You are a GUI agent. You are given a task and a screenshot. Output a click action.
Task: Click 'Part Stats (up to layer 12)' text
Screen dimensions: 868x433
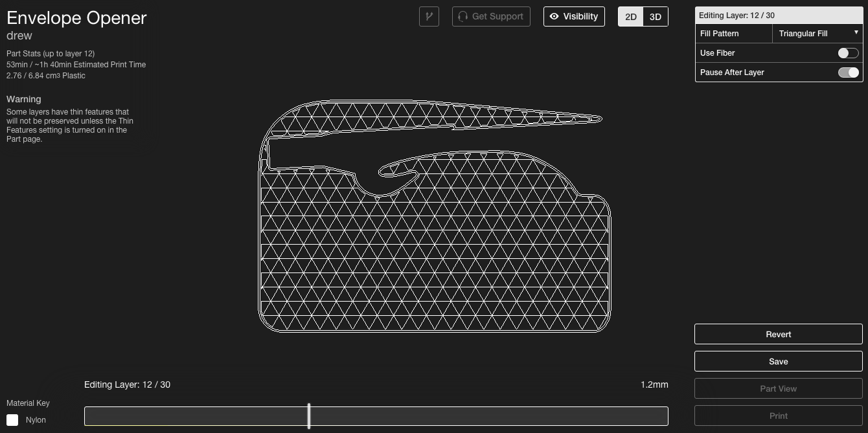[x=51, y=54]
